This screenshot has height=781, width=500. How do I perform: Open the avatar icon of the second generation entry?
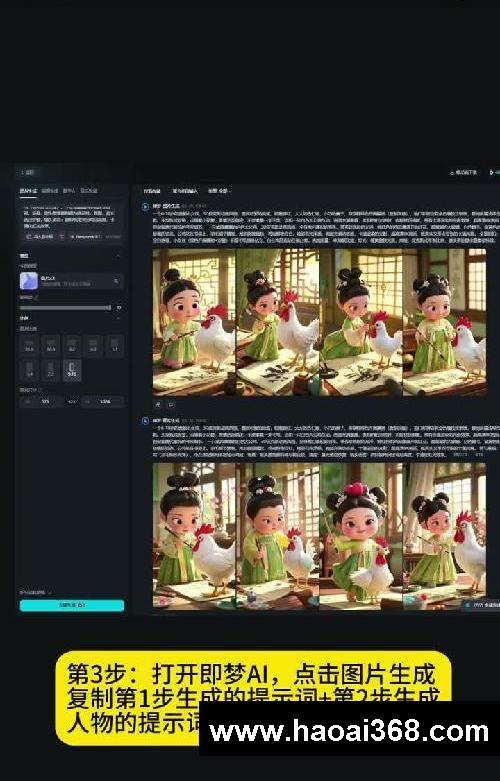[145, 421]
